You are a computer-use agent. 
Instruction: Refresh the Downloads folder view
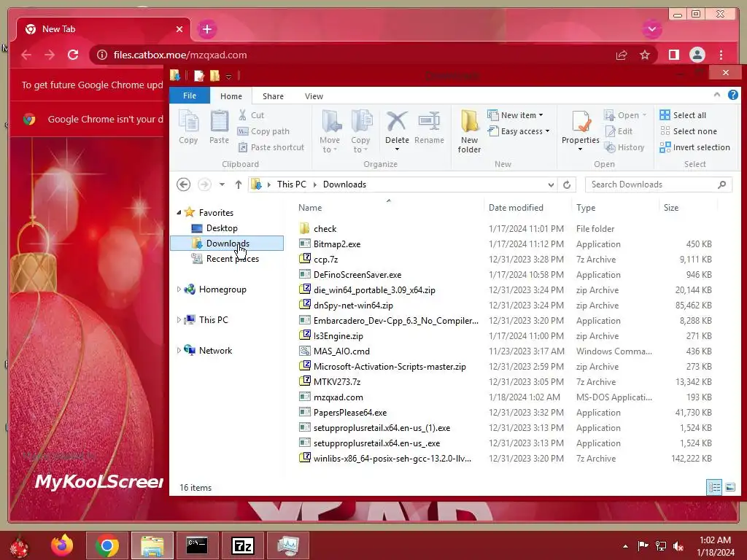567,184
